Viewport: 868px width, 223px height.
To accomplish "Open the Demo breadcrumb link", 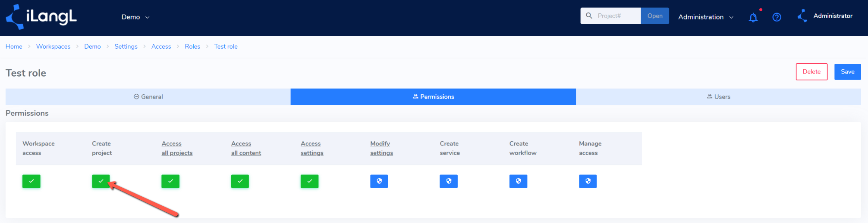I will 92,46.
